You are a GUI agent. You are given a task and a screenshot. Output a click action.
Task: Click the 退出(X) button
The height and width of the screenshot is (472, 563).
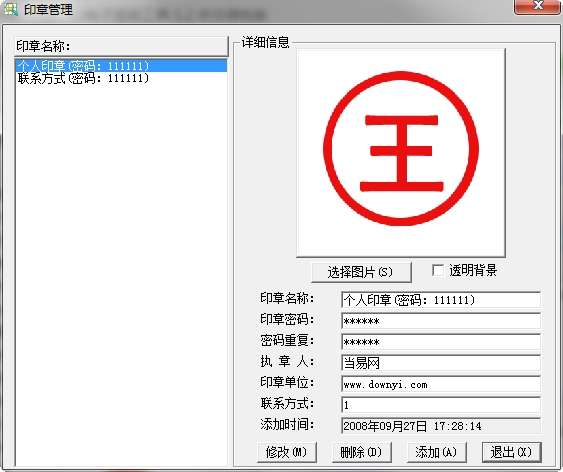(x=511, y=452)
